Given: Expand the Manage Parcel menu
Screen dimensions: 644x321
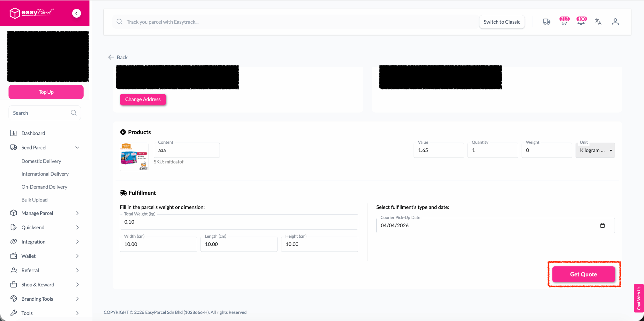Looking at the screenshot, I should pos(77,213).
